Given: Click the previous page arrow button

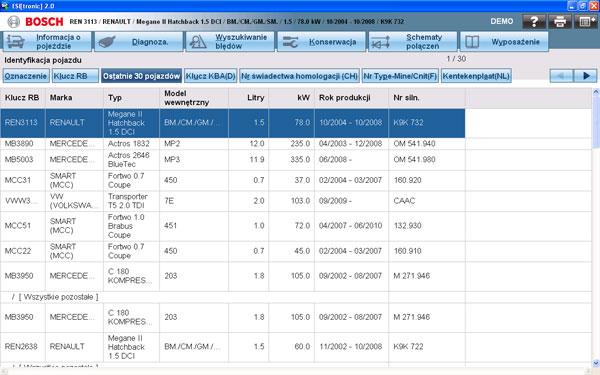Looking at the screenshot, I should tap(561, 76).
